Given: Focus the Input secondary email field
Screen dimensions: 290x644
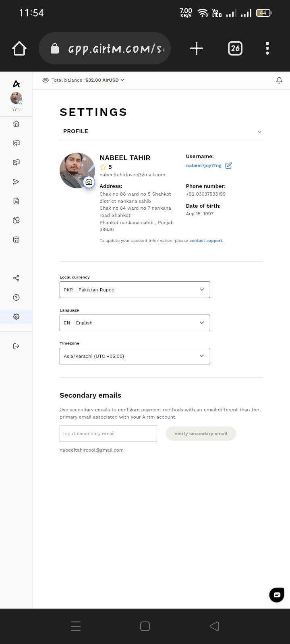Looking at the screenshot, I should [108, 433].
